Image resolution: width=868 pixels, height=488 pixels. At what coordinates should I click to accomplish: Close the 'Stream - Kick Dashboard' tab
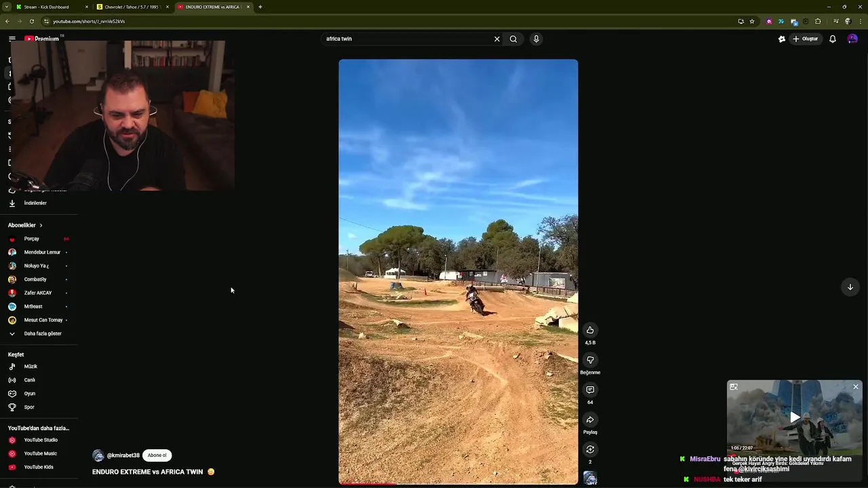point(87,7)
